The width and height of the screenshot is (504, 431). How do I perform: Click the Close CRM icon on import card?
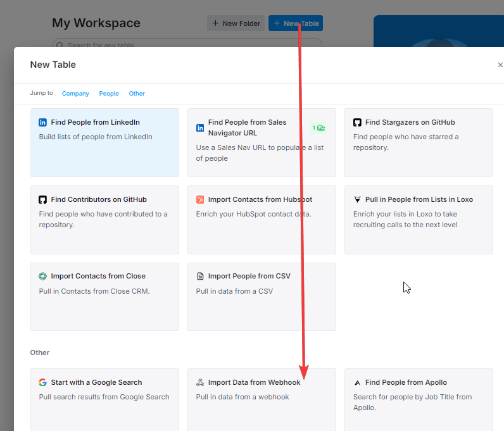[x=43, y=277]
